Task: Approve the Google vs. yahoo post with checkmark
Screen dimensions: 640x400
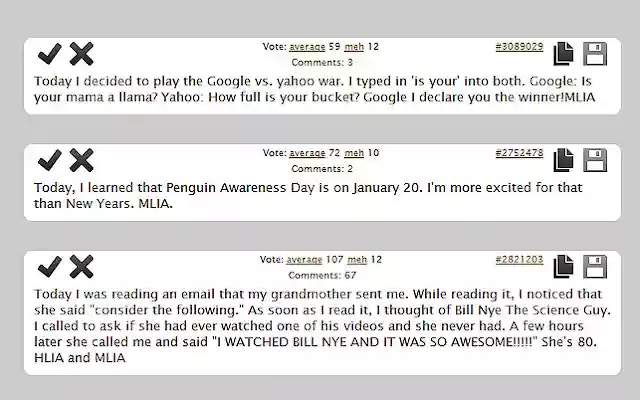Action: click(x=48, y=54)
